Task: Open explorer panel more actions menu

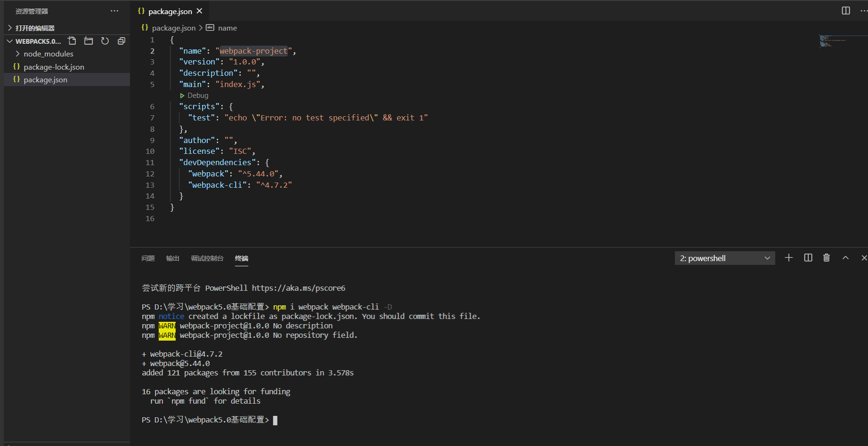Action: pyautogui.click(x=114, y=11)
